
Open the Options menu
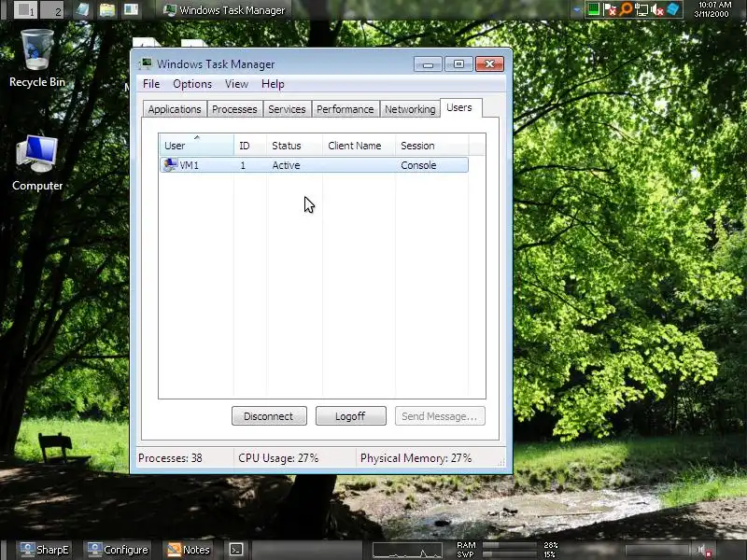click(x=192, y=84)
